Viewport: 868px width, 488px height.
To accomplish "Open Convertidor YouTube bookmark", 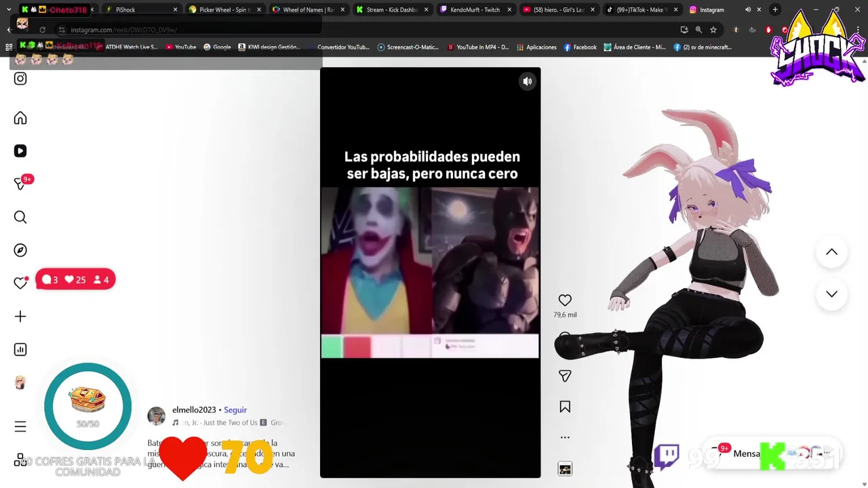I will 338,47.
